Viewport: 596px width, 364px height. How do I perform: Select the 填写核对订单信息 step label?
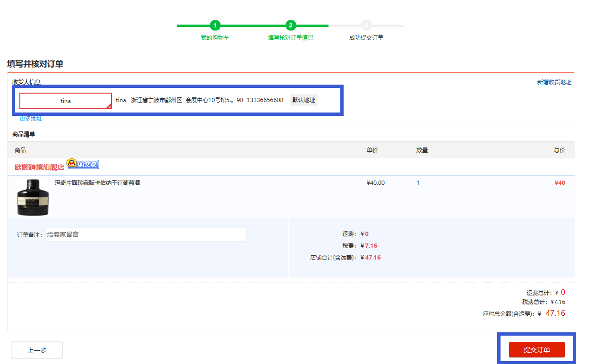coord(291,38)
